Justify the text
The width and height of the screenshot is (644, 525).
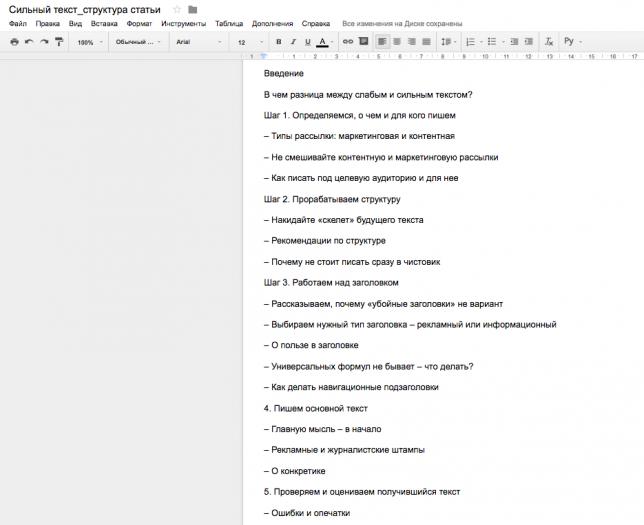[427, 41]
